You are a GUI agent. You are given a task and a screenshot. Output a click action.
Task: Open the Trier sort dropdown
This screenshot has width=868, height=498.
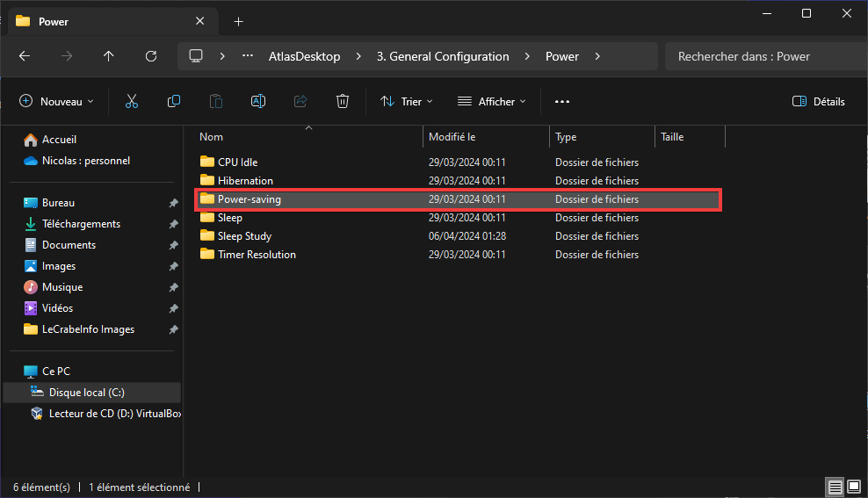(406, 101)
